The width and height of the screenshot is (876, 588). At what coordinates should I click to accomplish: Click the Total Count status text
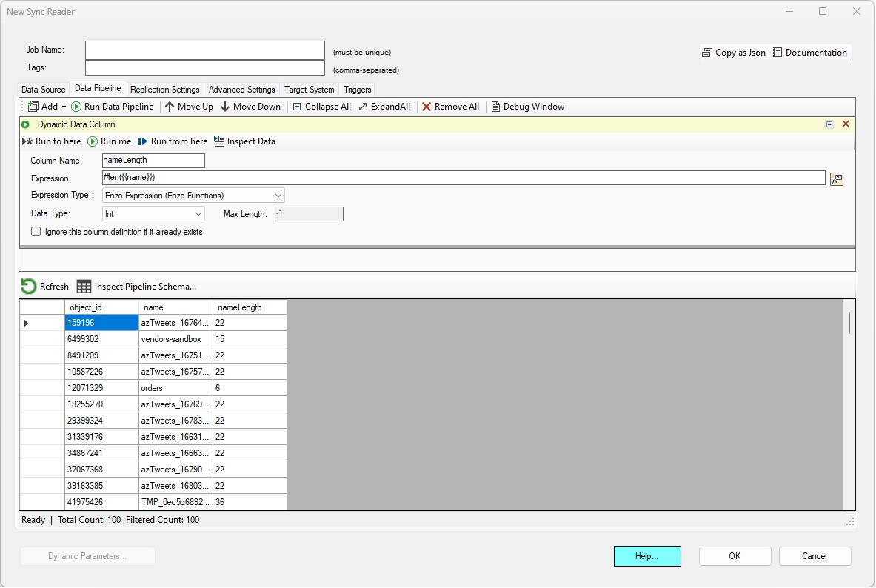tap(90, 521)
